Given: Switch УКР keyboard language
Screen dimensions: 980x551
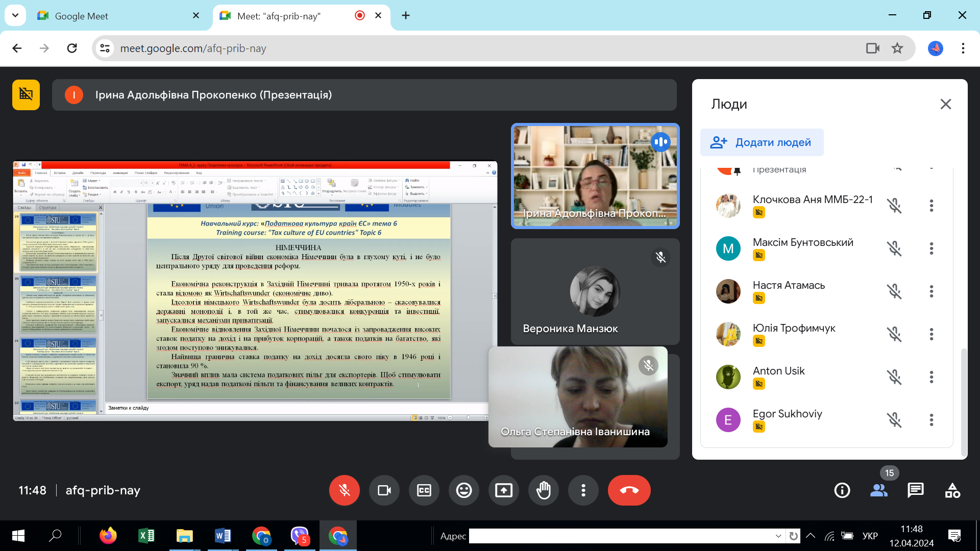Looking at the screenshot, I should coord(870,536).
